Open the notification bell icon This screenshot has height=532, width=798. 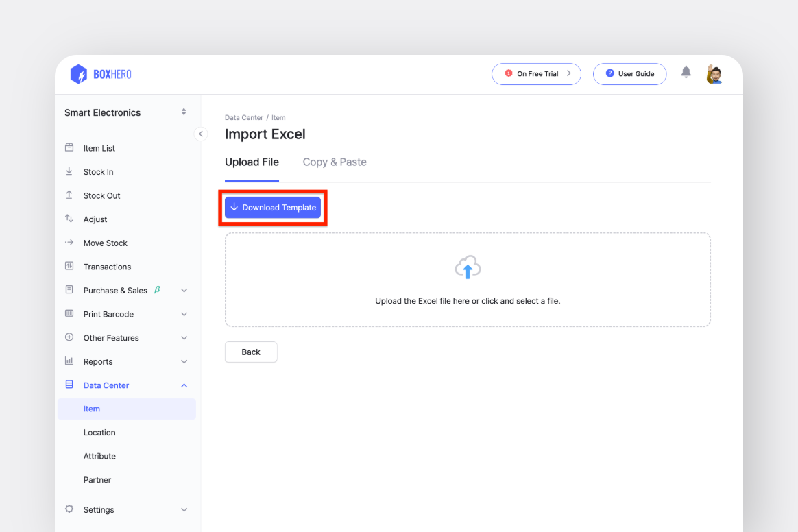[x=686, y=71]
